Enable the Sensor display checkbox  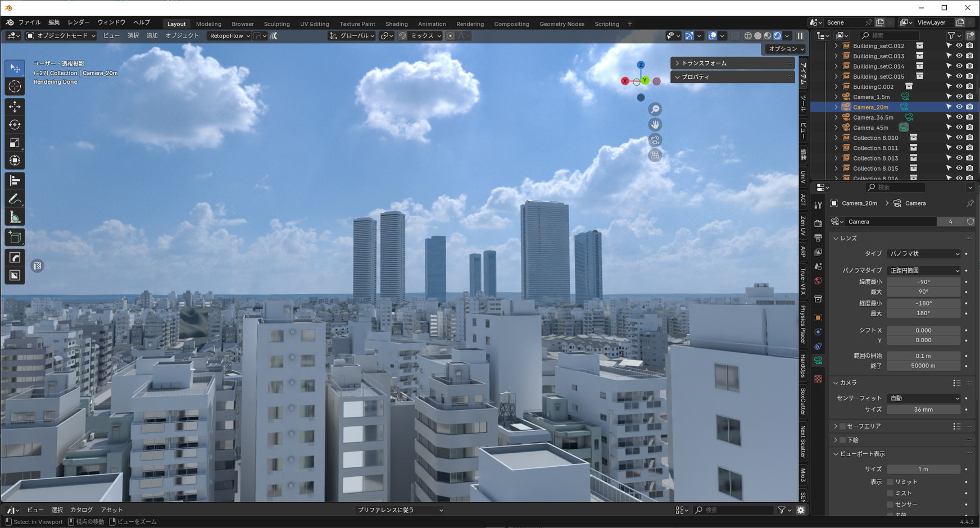[890, 504]
